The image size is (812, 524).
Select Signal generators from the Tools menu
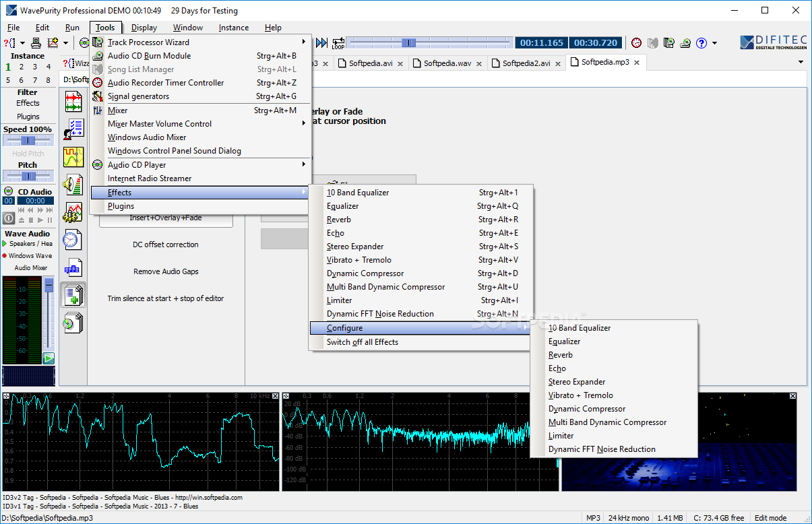[200, 96]
